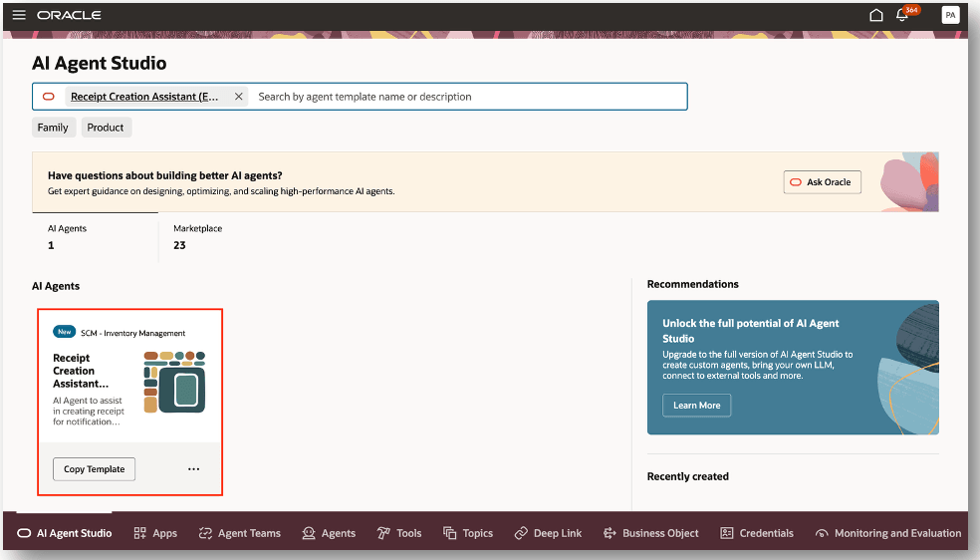Open the Apps tab
The height and width of the screenshot is (560, 980).
[x=155, y=533]
